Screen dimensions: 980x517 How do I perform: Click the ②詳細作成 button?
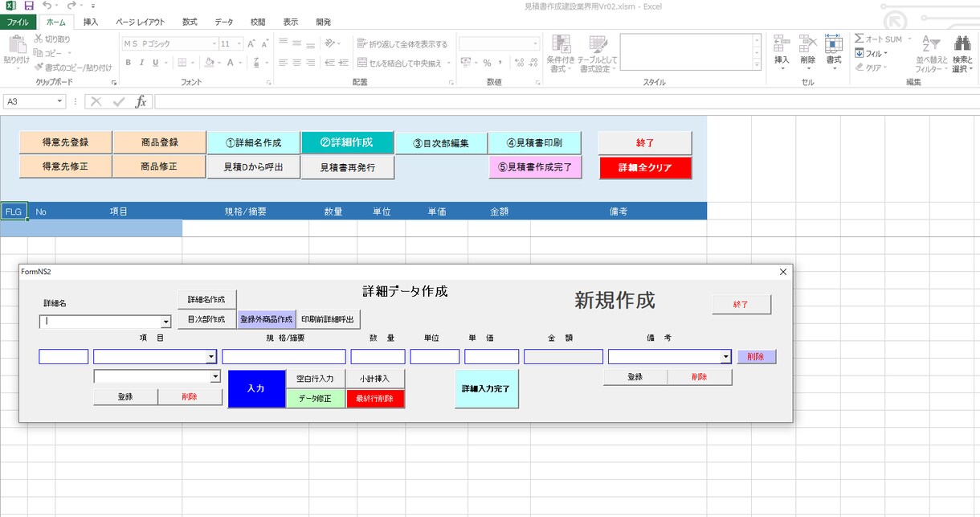tap(347, 142)
